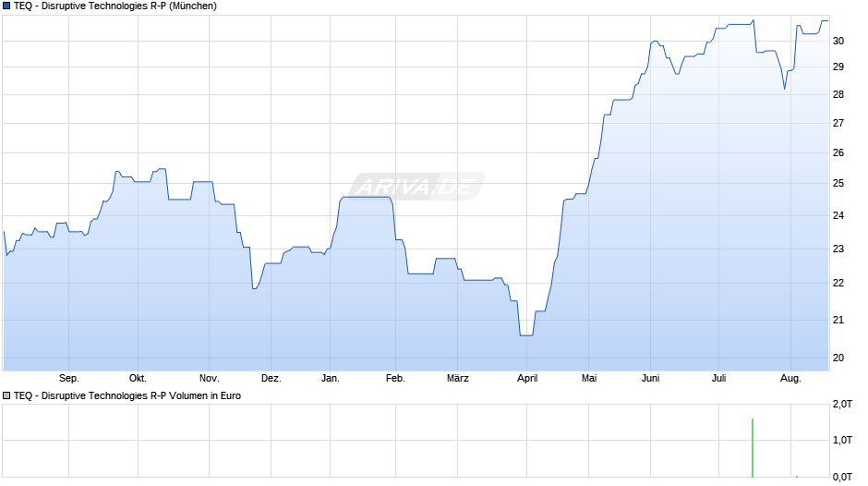
Task: Click the 'Juli' month label
Action: (x=719, y=379)
